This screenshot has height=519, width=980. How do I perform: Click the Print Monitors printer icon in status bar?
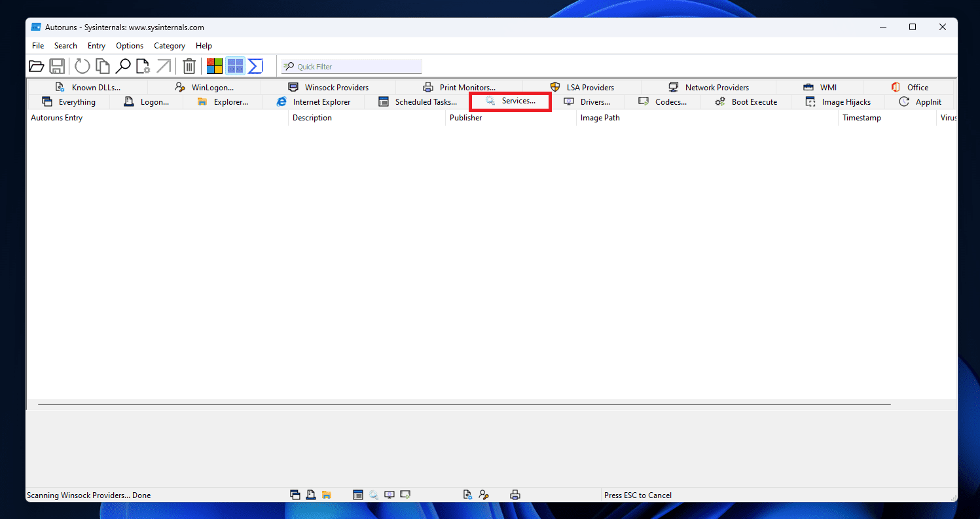(515, 495)
